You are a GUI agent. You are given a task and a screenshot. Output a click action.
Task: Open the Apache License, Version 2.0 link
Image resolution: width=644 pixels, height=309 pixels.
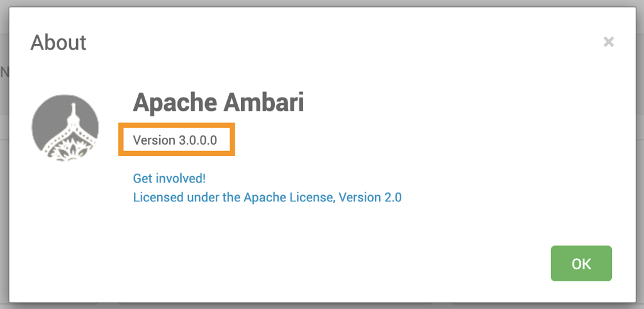[x=267, y=197]
